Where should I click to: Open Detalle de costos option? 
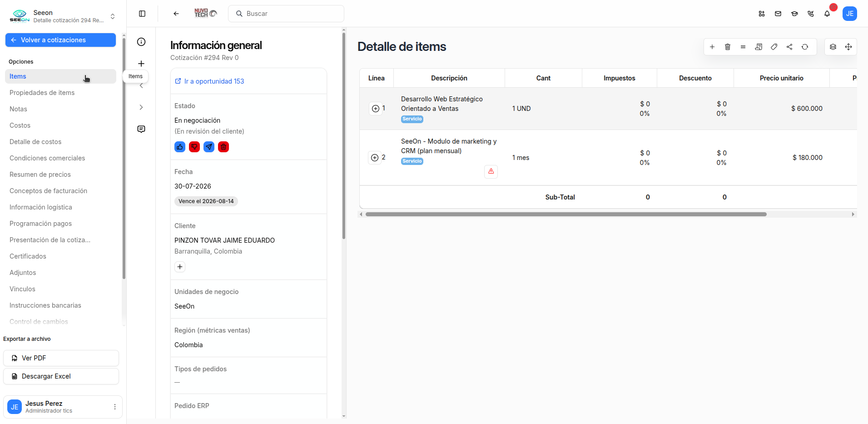click(60, 142)
